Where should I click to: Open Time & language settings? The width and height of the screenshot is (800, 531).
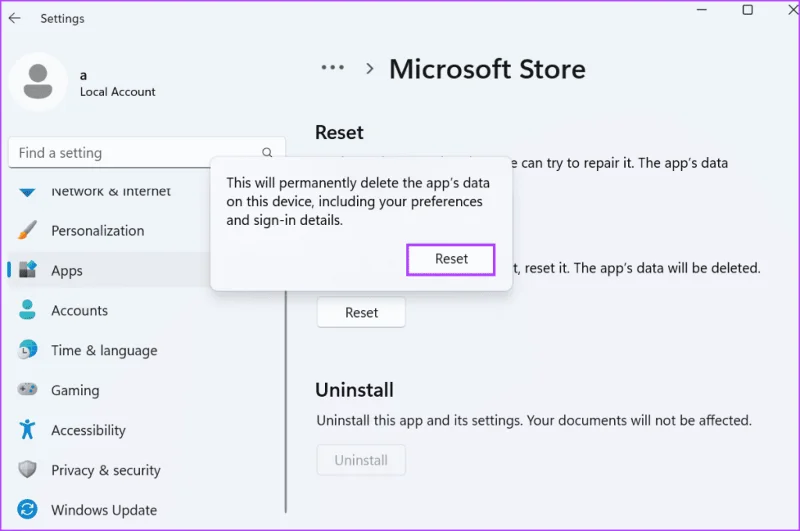tap(146, 350)
